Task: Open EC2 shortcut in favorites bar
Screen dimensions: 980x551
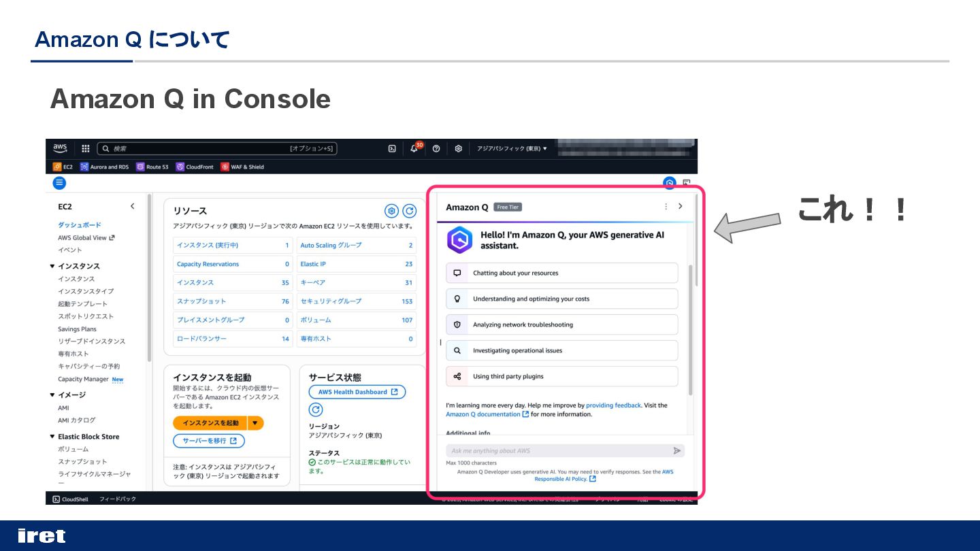Action: (63, 167)
